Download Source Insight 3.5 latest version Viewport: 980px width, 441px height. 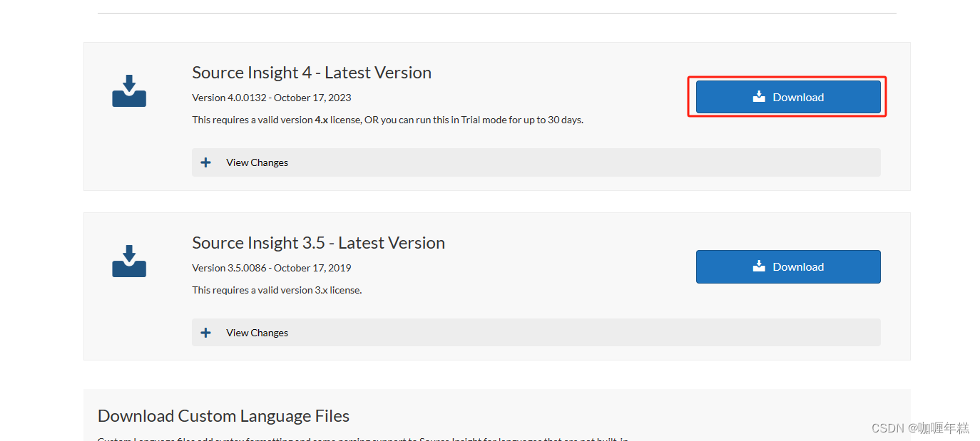788,266
